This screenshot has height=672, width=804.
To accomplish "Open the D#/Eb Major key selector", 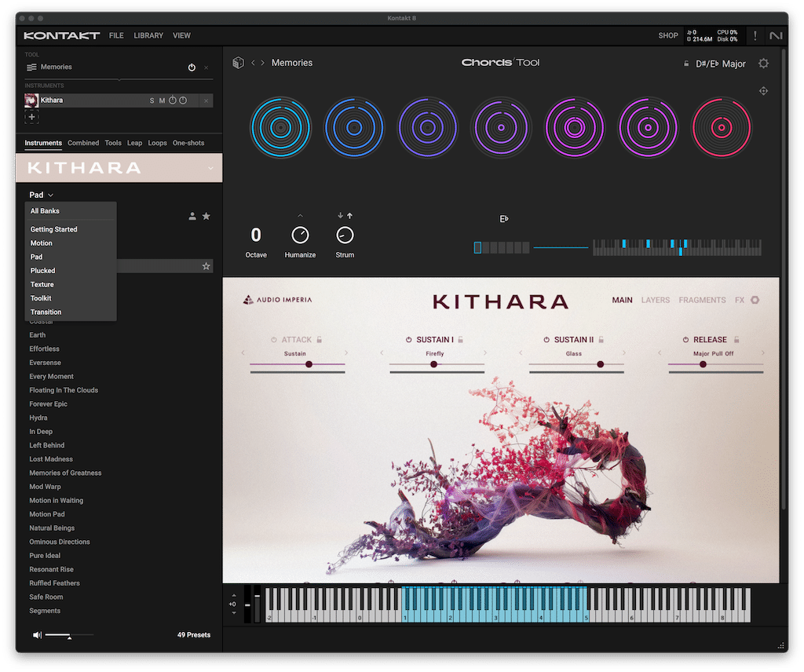I will [x=721, y=64].
